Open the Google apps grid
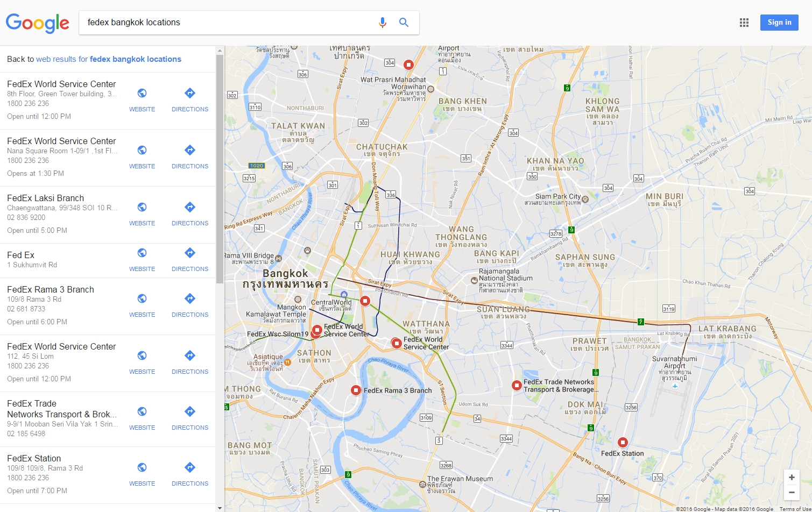 [744, 23]
